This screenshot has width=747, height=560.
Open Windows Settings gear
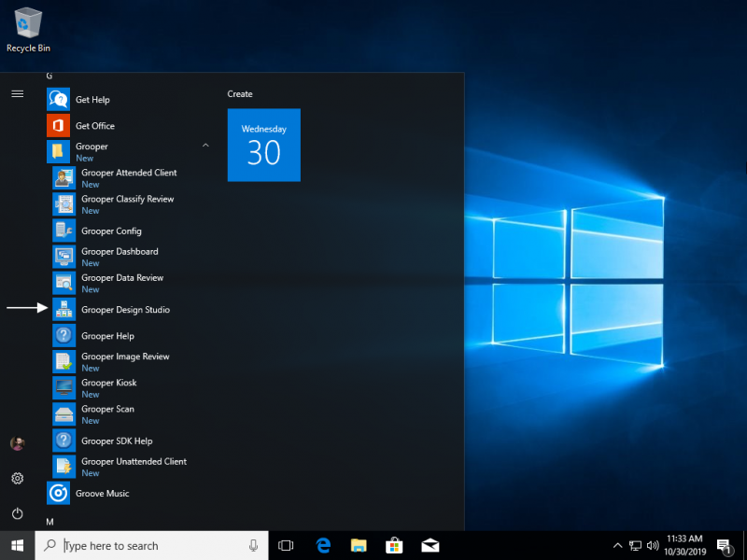(17, 478)
